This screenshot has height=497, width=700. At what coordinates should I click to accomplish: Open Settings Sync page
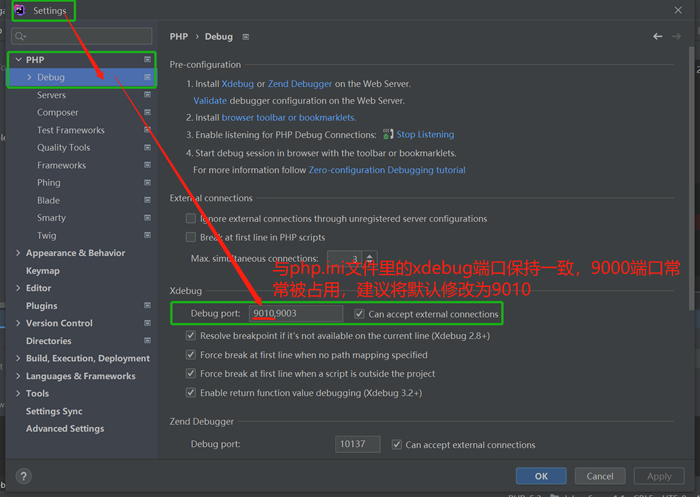pyautogui.click(x=54, y=411)
